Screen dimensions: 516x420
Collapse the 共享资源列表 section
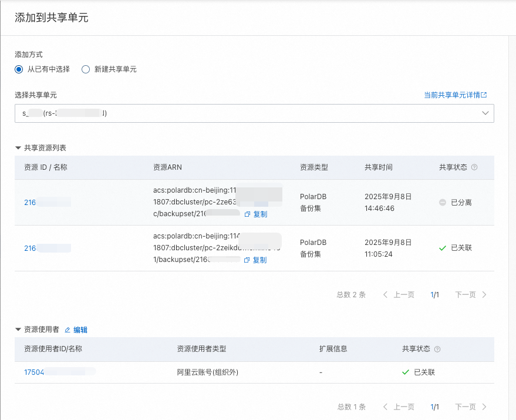tap(18, 148)
